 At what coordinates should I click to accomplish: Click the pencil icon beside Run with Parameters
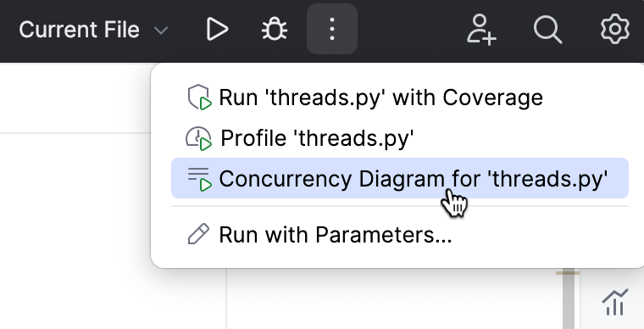pos(198,235)
